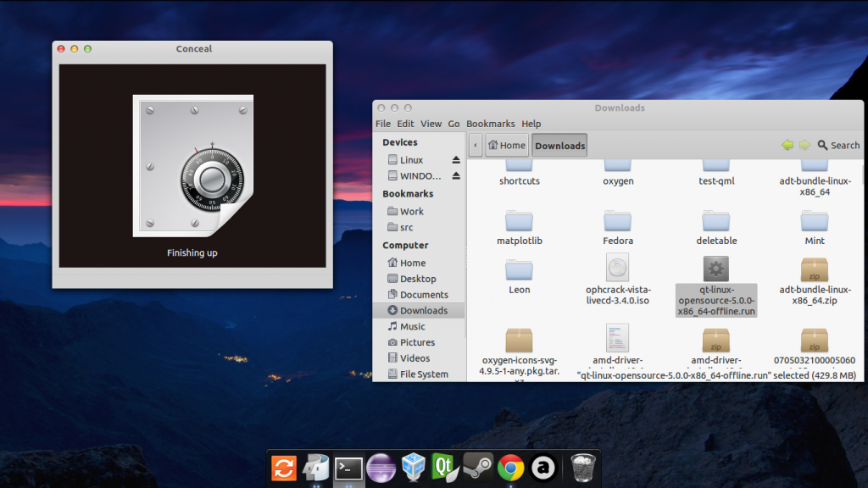868x488 pixels.
Task: Select File System in the sidebar
Action: pyautogui.click(x=424, y=374)
